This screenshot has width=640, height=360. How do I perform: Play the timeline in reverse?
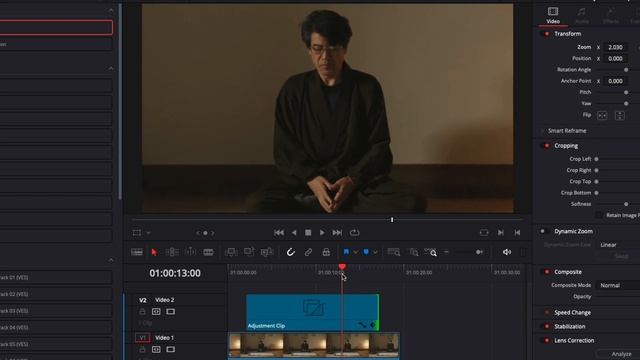coord(294,233)
